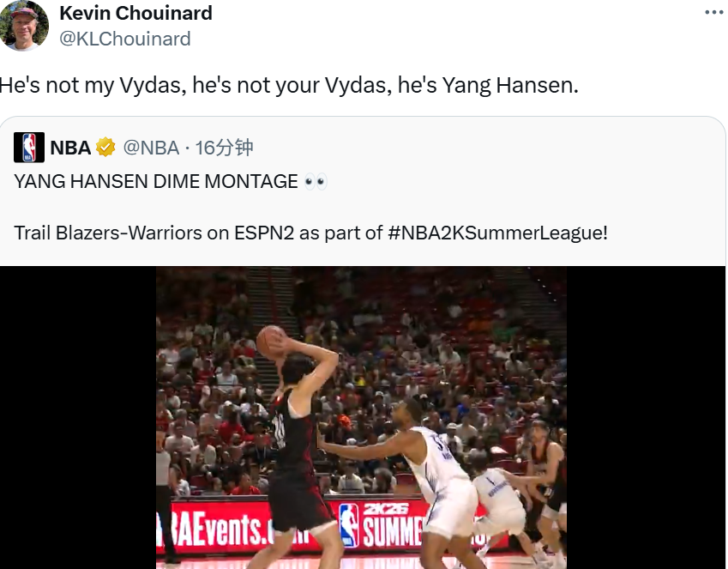Open the @NBA handle in quoted tweet
This screenshot has width=728, height=569.
click(x=151, y=148)
